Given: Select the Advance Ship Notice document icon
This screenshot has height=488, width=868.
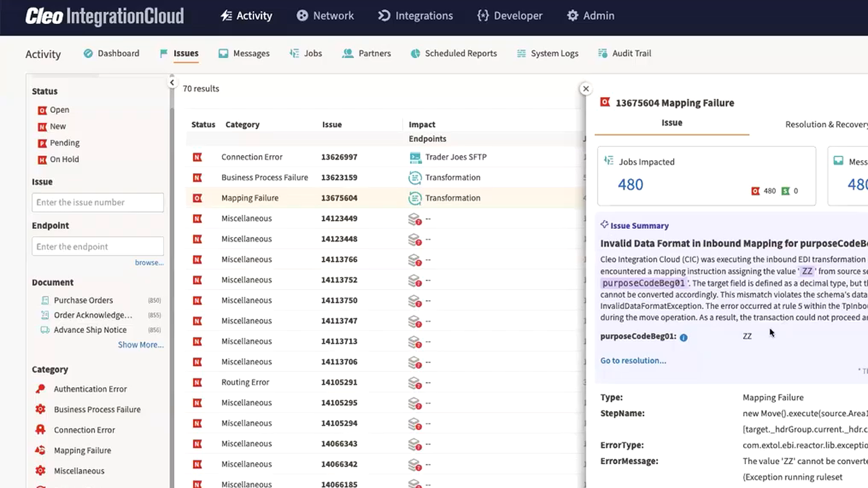Looking at the screenshot, I should (x=45, y=330).
